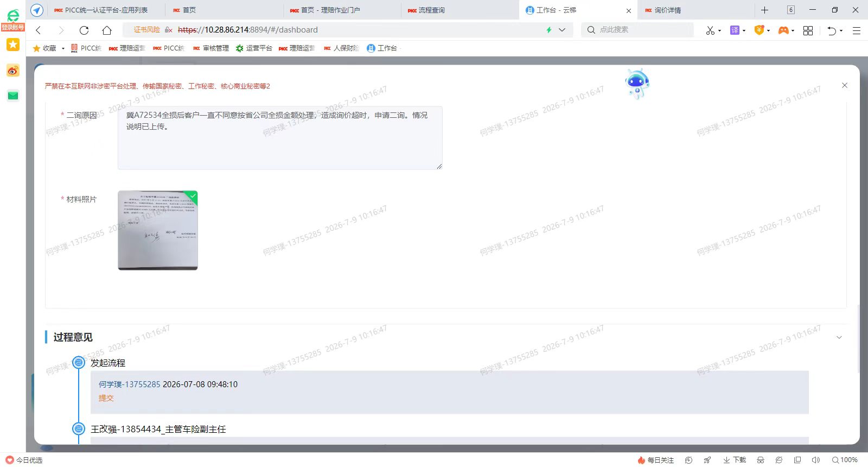
Task: Open the translate tool icon
Action: click(735, 30)
